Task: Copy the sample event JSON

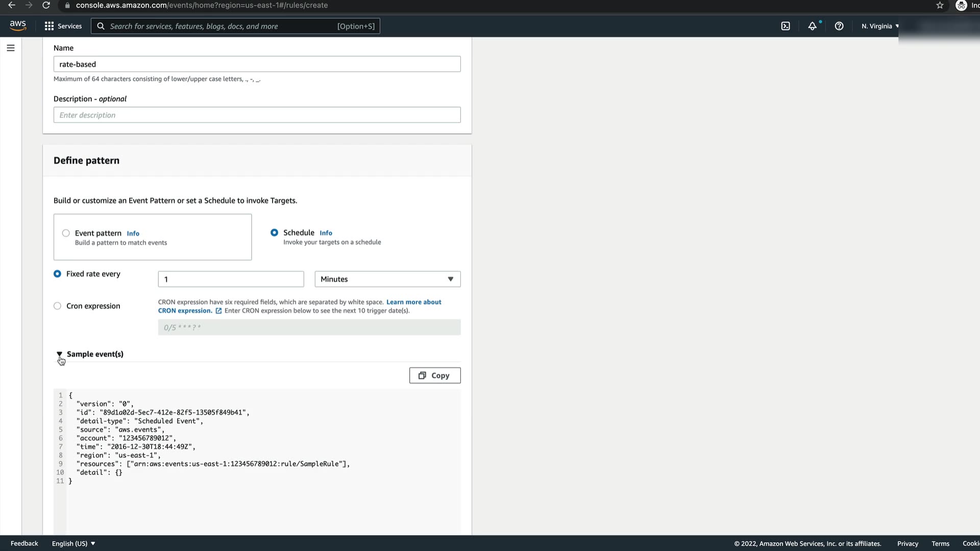Action: pos(434,375)
